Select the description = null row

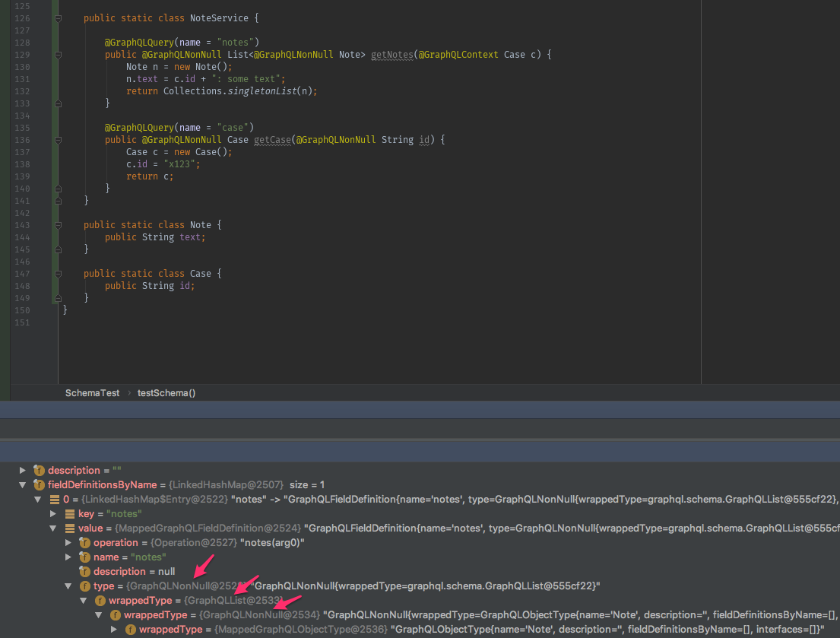coord(134,572)
